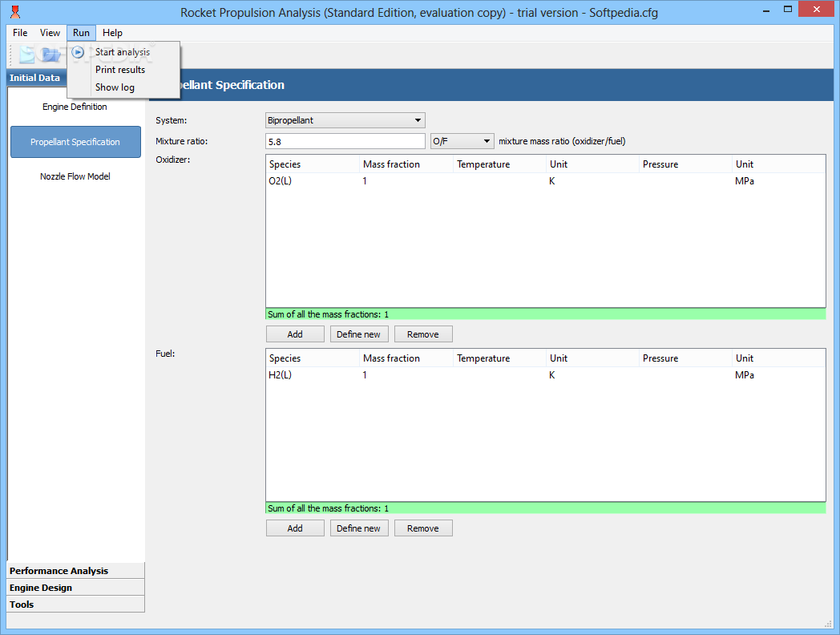Click the empty temperature cell of O2(L)

point(499,181)
